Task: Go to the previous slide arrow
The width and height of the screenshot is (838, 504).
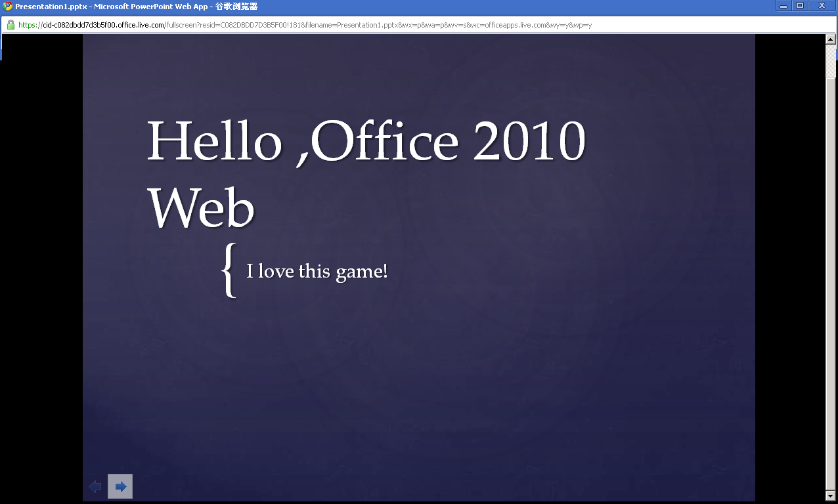Action: click(95, 486)
